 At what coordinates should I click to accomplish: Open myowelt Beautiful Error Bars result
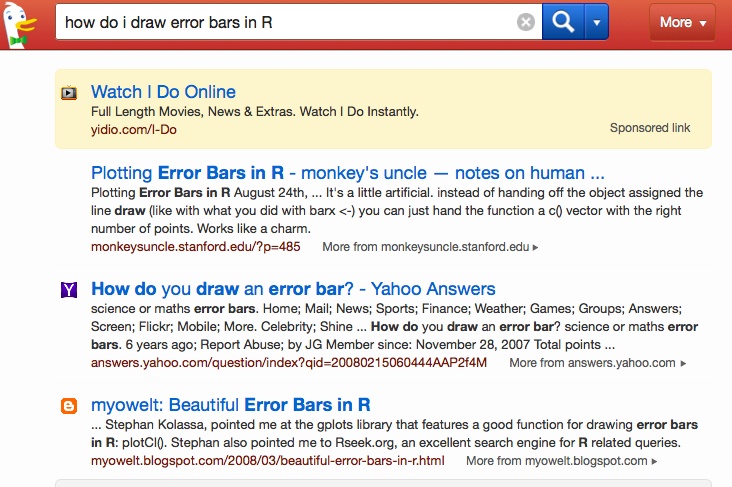(231, 405)
